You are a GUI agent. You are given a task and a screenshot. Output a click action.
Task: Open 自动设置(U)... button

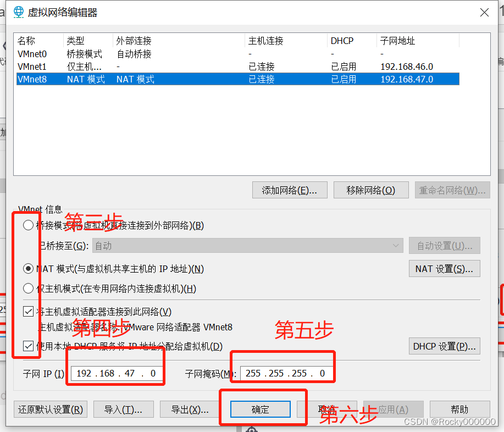[445, 246]
